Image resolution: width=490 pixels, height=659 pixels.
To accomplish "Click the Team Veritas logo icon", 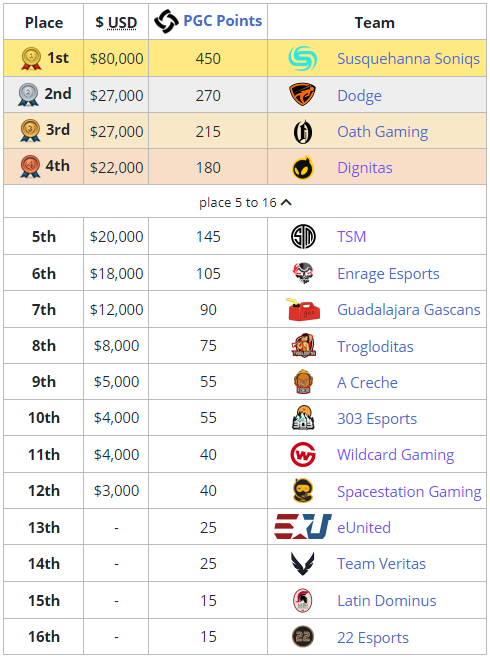I will pyautogui.click(x=303, y=564).
